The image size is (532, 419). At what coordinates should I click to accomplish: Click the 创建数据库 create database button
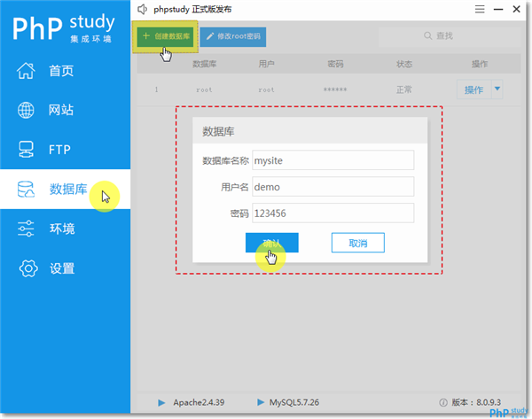(x=165, y=36)
